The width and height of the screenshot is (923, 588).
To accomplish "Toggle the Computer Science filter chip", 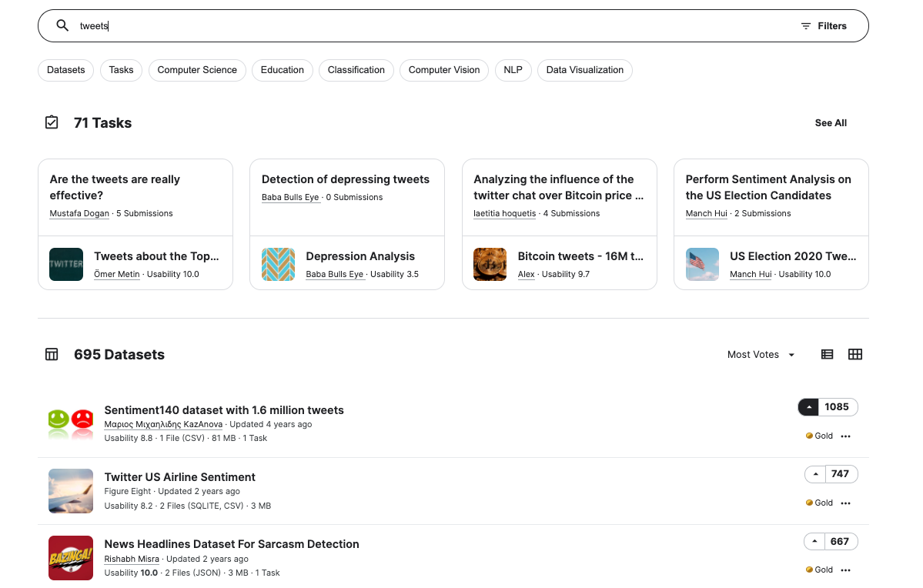I will [x=197, y=70].
